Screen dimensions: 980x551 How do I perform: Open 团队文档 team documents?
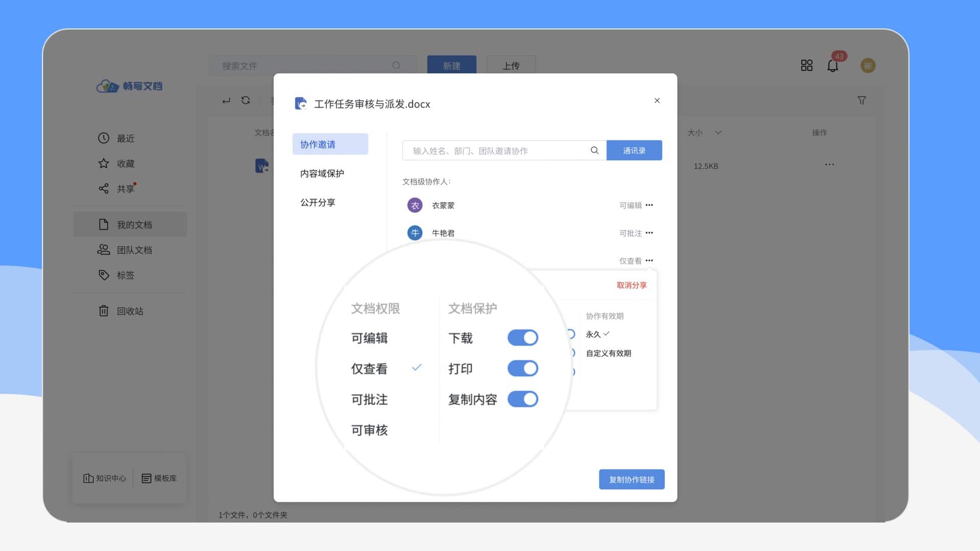[x=126, y=250]
